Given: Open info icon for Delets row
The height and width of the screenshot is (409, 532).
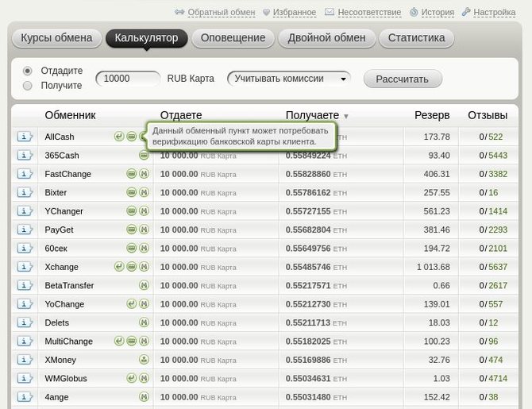Looking at the screenshot, I should click(25, 322).
